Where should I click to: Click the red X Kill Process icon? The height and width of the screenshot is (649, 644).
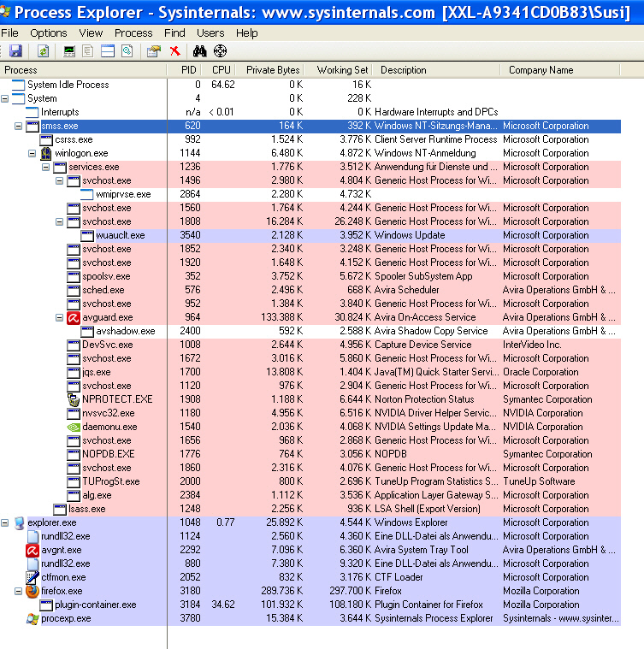point(174,51)
